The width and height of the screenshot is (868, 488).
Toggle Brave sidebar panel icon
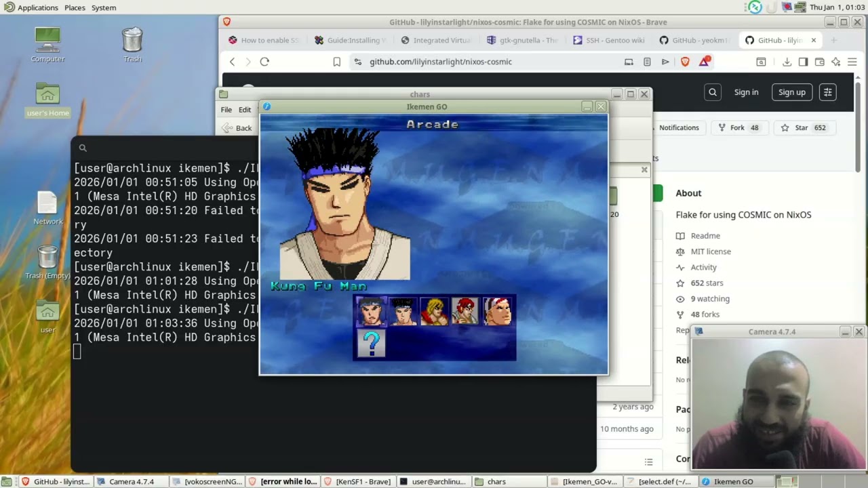coord(803,62)
